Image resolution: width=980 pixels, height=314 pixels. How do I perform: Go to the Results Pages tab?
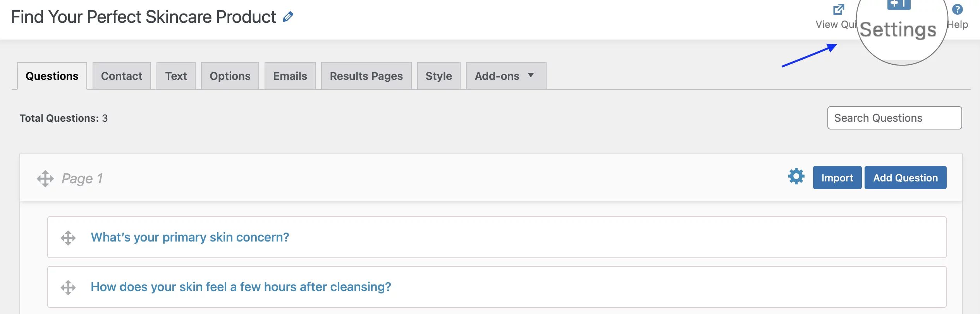tap(366, 76)
